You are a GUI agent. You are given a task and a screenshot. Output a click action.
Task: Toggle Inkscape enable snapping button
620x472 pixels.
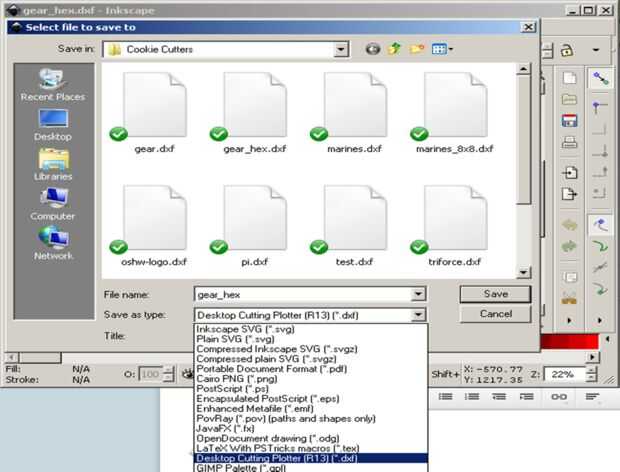(600, 78)
